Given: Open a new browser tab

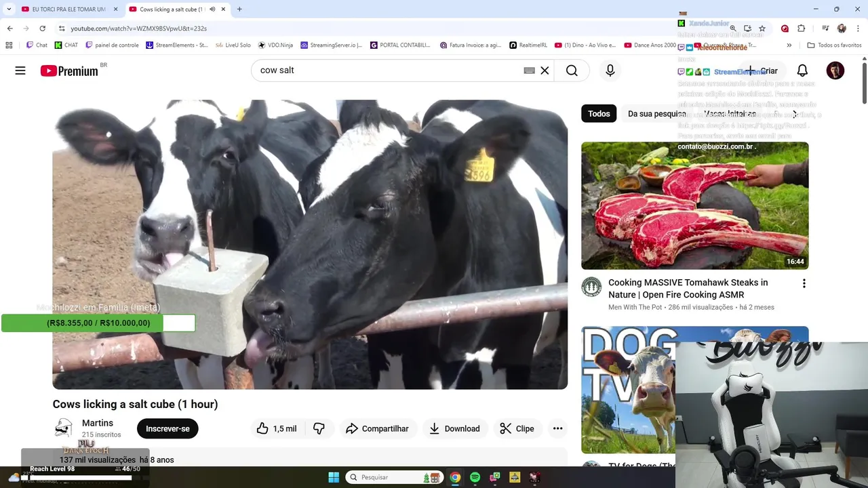Looking at the screenshot, I should (239, 9).
